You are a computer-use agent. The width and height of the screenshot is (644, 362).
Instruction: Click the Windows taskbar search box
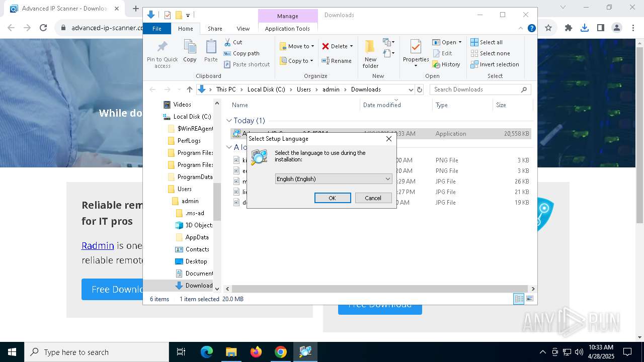[97, 352]
